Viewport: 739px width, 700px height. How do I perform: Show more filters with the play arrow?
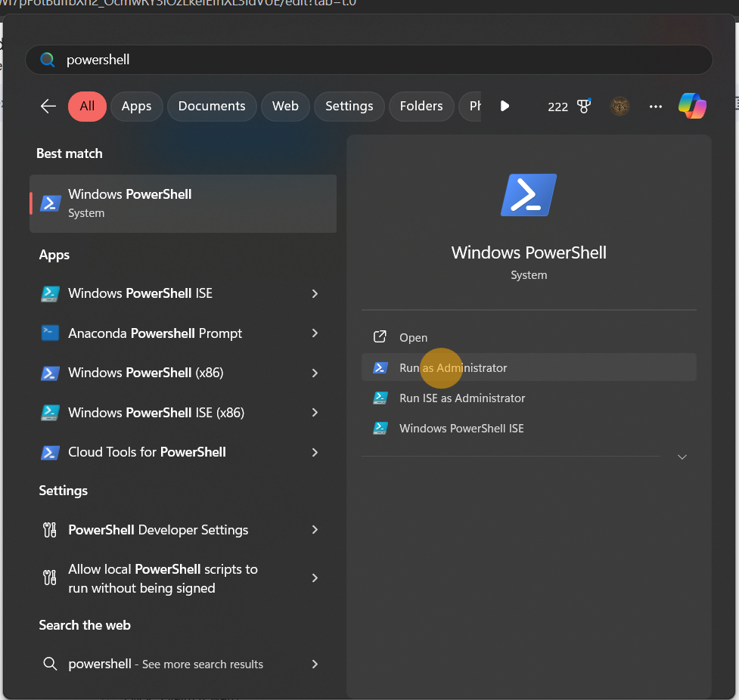[x=505, y=106]
